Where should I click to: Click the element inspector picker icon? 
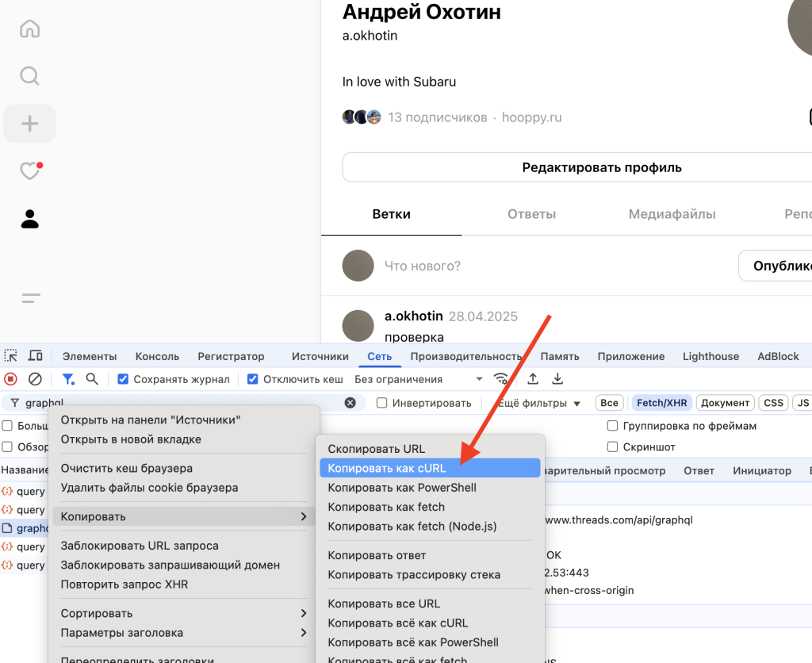tap(11, 356)
